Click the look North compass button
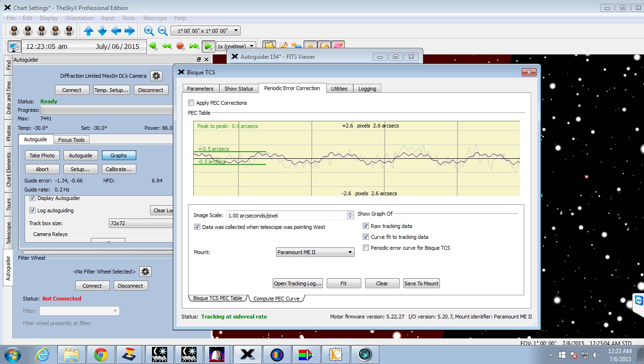The width and height of the screenshot is (644, 364). [x=14, y=31]
